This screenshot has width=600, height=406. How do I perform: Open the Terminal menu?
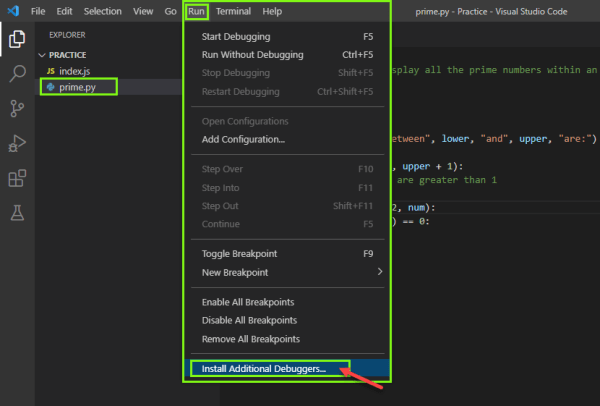tap(233, 11)
